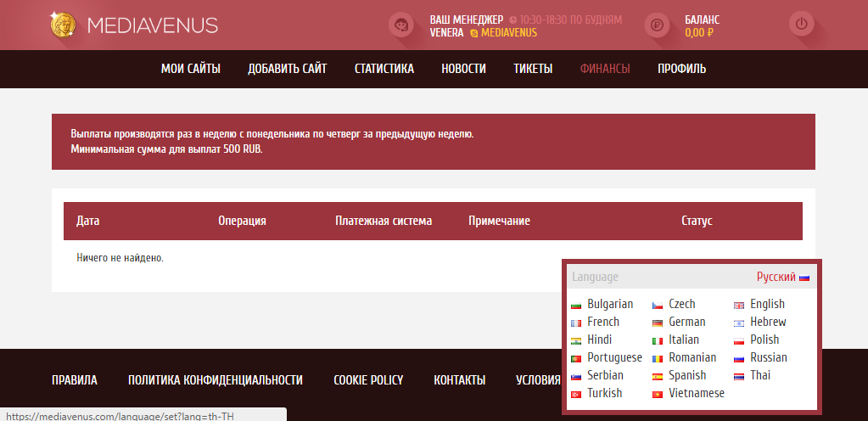Switch language to German
The width and height of the screenshot is (868, 421).
pyautogui.click(x=687, y=322)
